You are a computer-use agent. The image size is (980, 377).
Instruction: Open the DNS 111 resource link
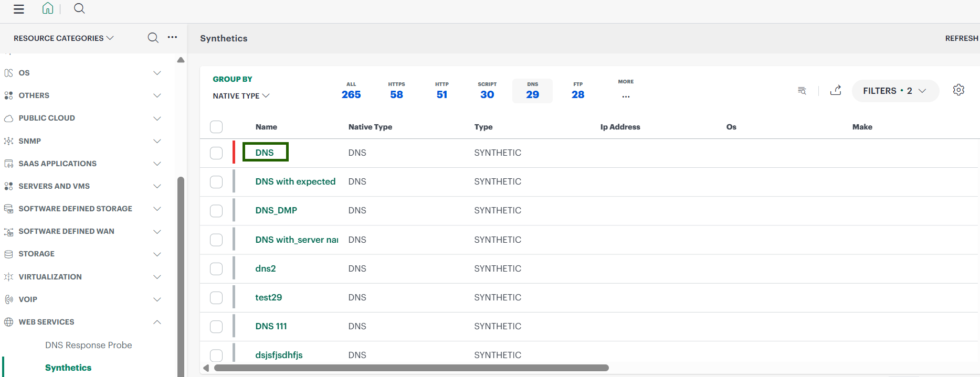click(x=271, y=326)
